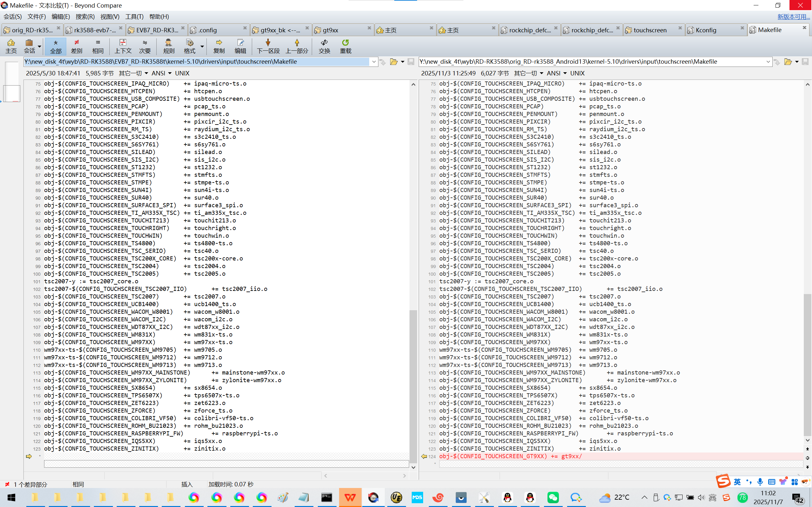Viewport: 812px width, 507px height.
Task: Click the left thumbnail overview map
Action: click(x=12, y=82)
